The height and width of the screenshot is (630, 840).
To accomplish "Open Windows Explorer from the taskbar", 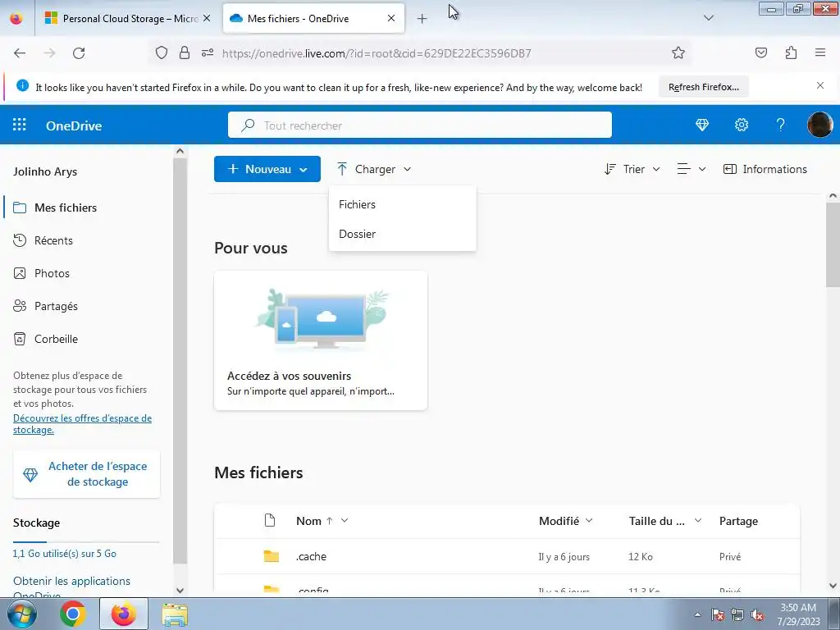I will [x=175, y=614].
